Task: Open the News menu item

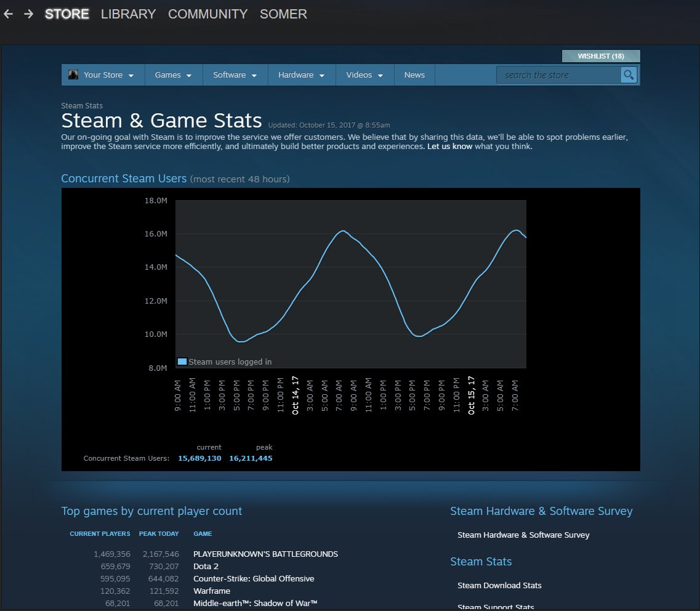Action: pos(414,75)
